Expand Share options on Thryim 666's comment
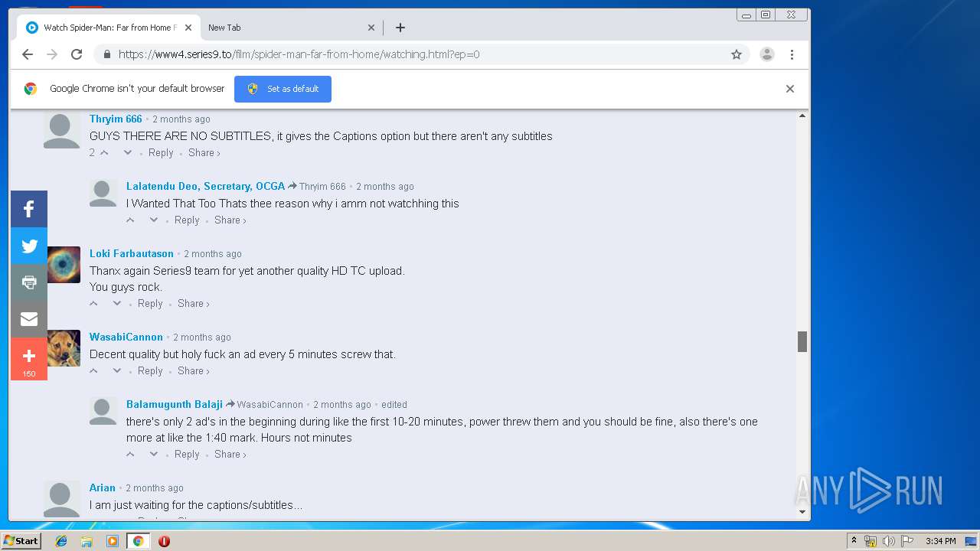Viewport: 980px width, 551px height. [x=204, y=153]
